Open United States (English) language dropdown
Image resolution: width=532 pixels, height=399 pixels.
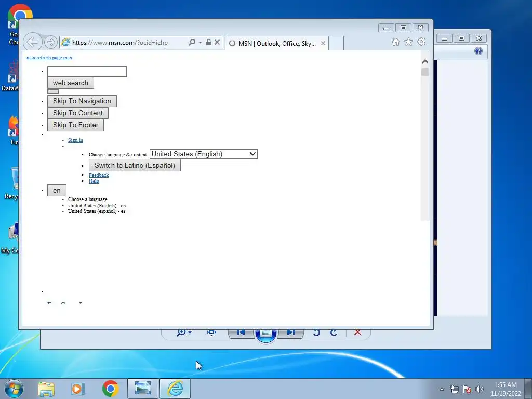[204, 154]
